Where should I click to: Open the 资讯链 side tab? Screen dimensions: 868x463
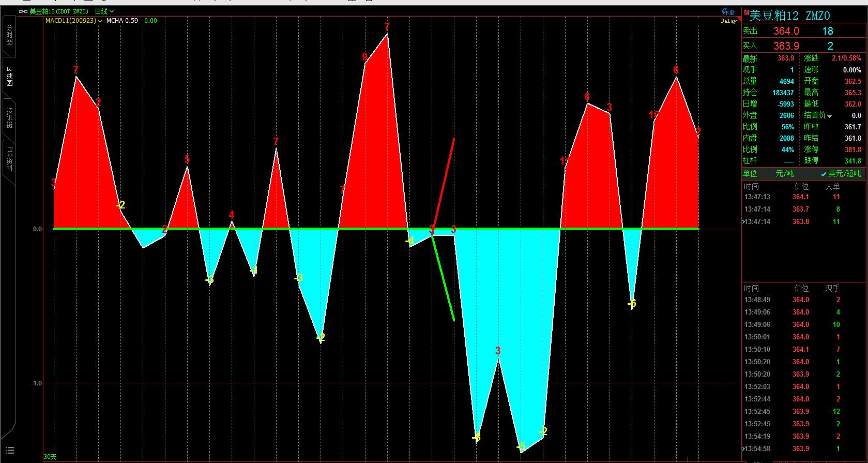[9, 117]
